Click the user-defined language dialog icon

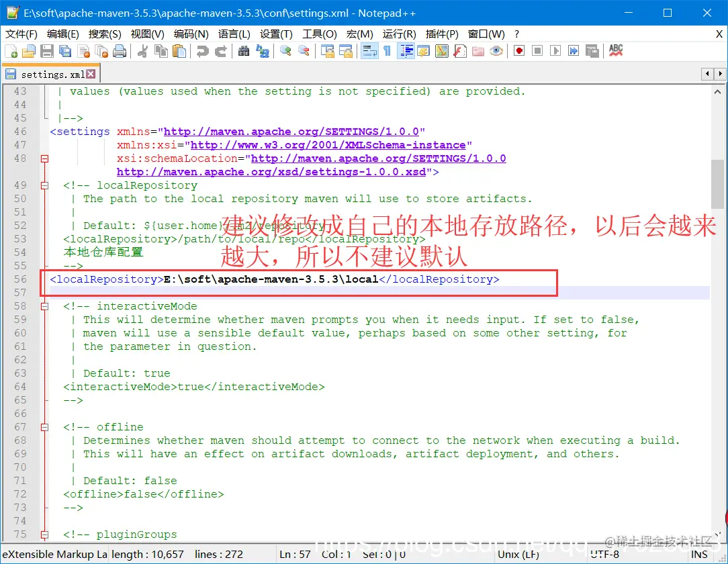point(423,51)
